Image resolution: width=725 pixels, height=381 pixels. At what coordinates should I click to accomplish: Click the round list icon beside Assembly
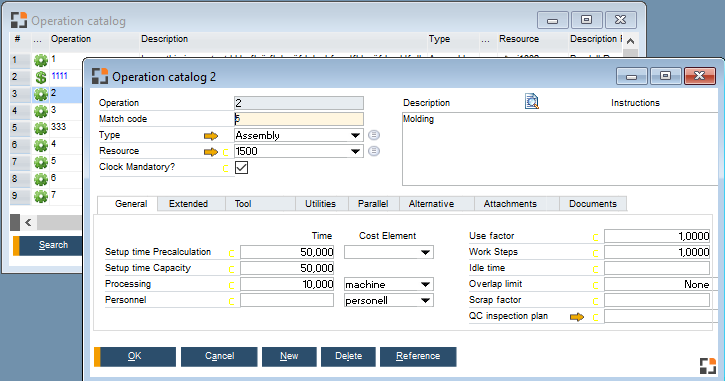(374, 135)
